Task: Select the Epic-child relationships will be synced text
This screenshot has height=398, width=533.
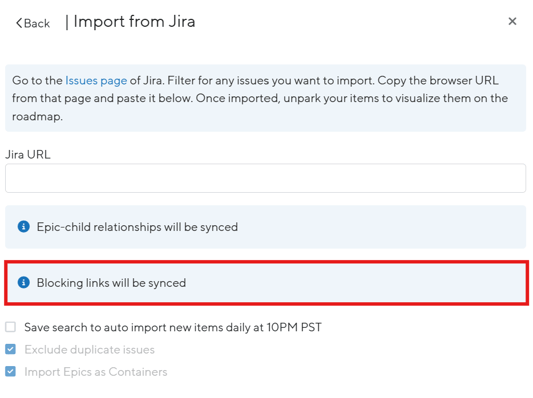Action: pos(137,227)
